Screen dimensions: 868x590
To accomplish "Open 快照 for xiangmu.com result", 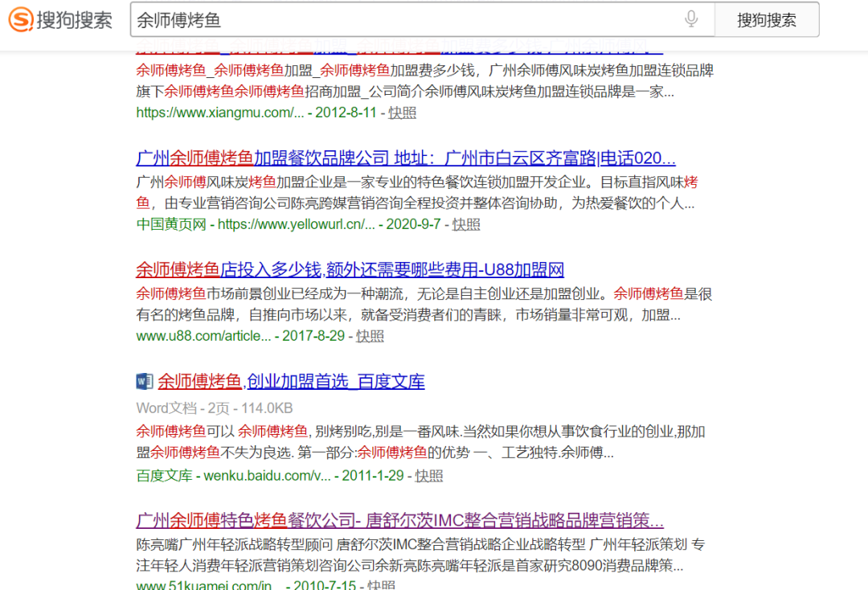I will pos(403,113).
